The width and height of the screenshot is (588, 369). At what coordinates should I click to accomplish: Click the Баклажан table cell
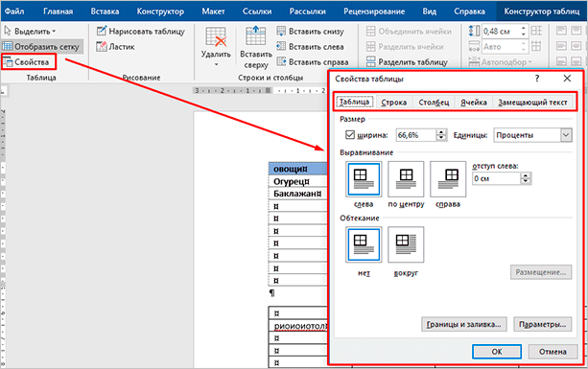click(298, 194)
